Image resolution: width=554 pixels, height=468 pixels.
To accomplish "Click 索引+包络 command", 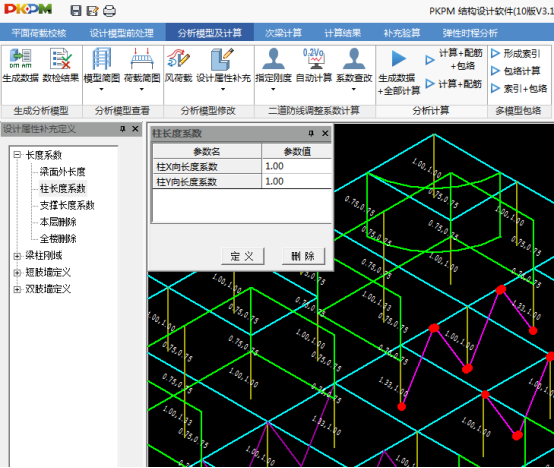I will (519, 88).
